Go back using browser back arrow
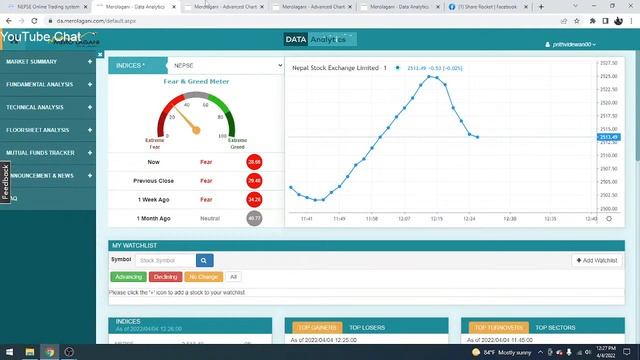The width and height of the screenshot is (640, 360). [9, 21]
